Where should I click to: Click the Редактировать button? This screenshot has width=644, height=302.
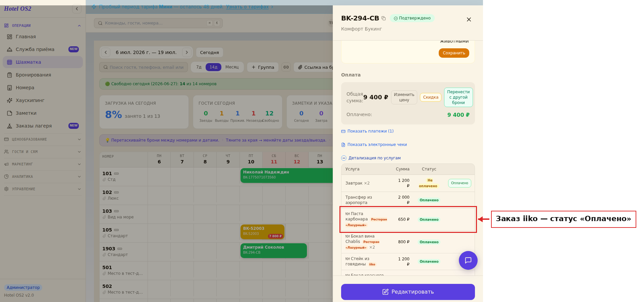(x=408, y=292)
